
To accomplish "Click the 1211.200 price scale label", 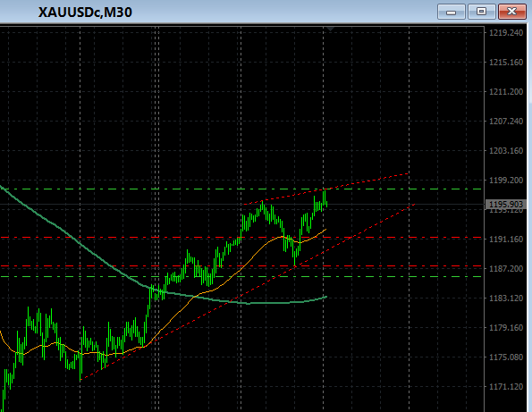I will [x=506, y=91].
